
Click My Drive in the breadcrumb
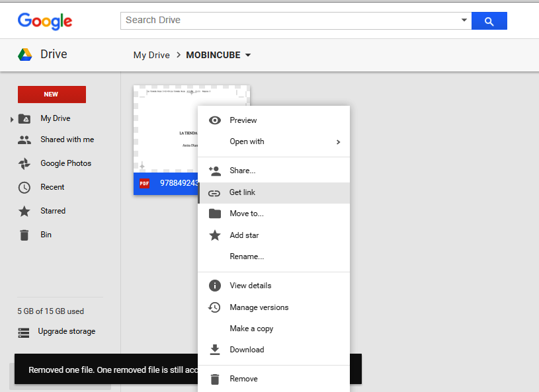point(151,55)
